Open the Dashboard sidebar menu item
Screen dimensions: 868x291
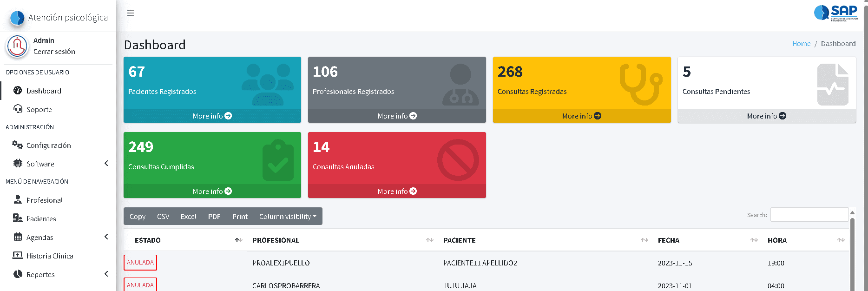[x=58, y=91]
